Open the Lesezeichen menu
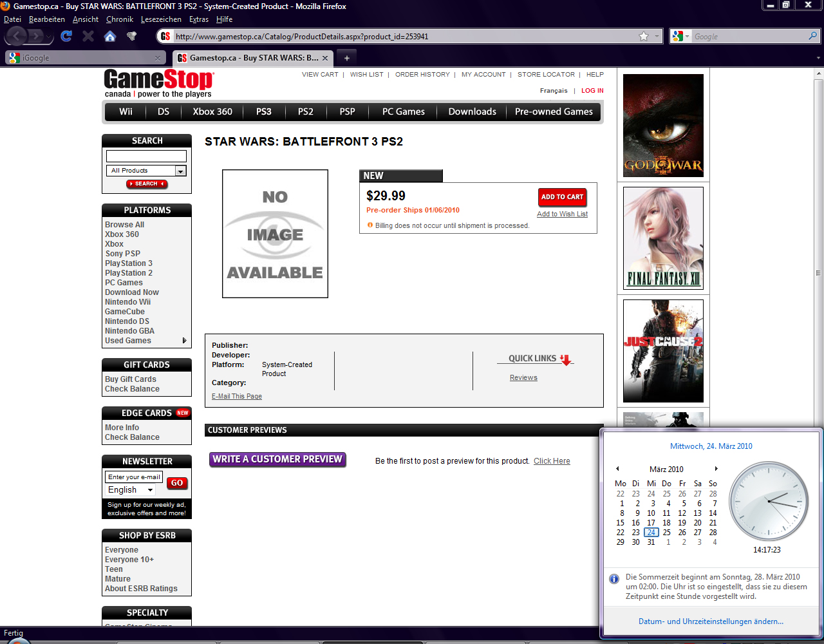824x644 pixels. pyautogui.click(x=161, y=19)
